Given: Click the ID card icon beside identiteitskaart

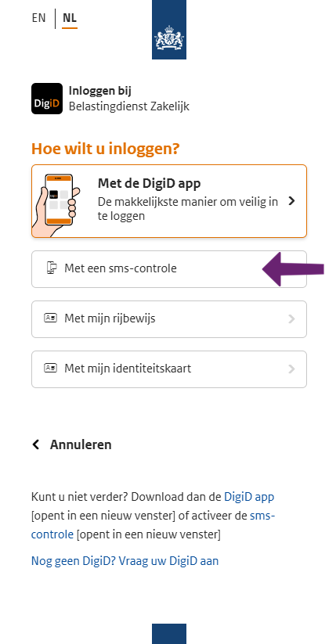Looking at the screenshot, I should (x=50, y=368).
